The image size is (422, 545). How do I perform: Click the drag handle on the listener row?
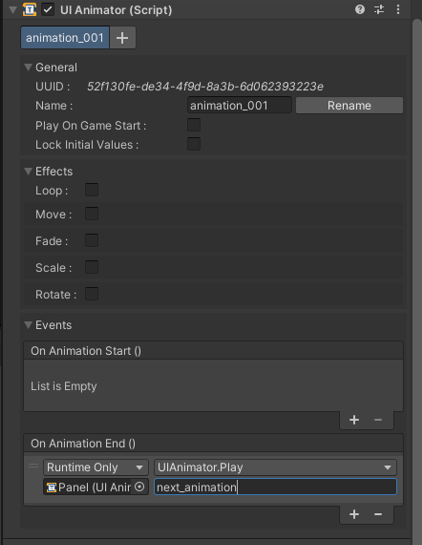pyautogui.click(x=33, y=466)
